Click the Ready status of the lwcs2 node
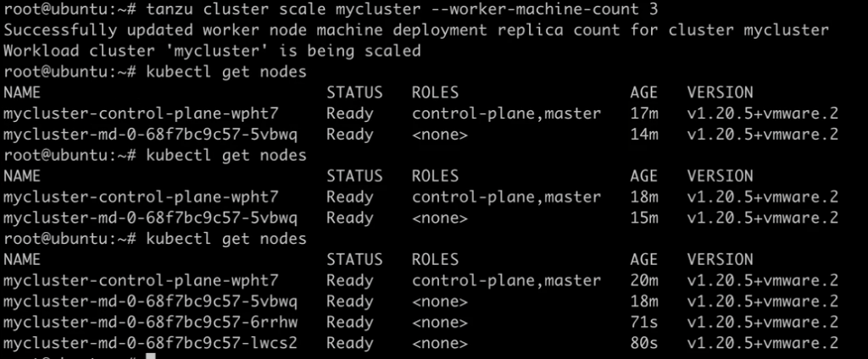 pyautogui.click(x=349, y=343)
